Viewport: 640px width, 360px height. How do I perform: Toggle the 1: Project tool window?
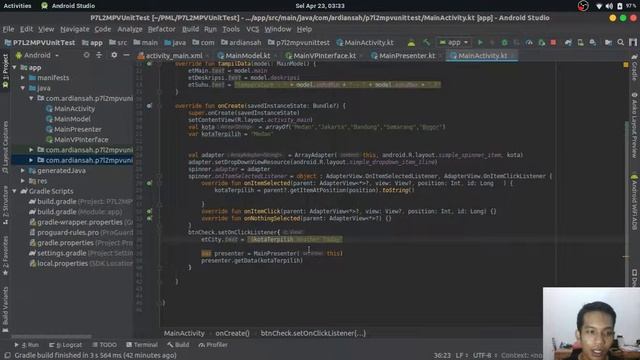coord(5,71)
